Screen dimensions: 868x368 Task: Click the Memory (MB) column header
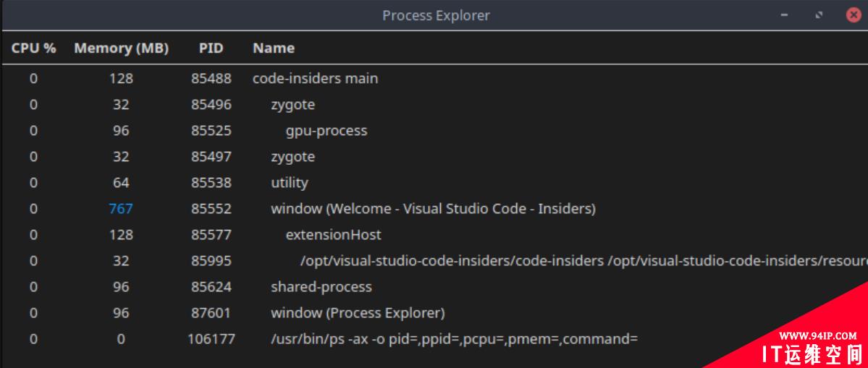[x=121, y=48]
